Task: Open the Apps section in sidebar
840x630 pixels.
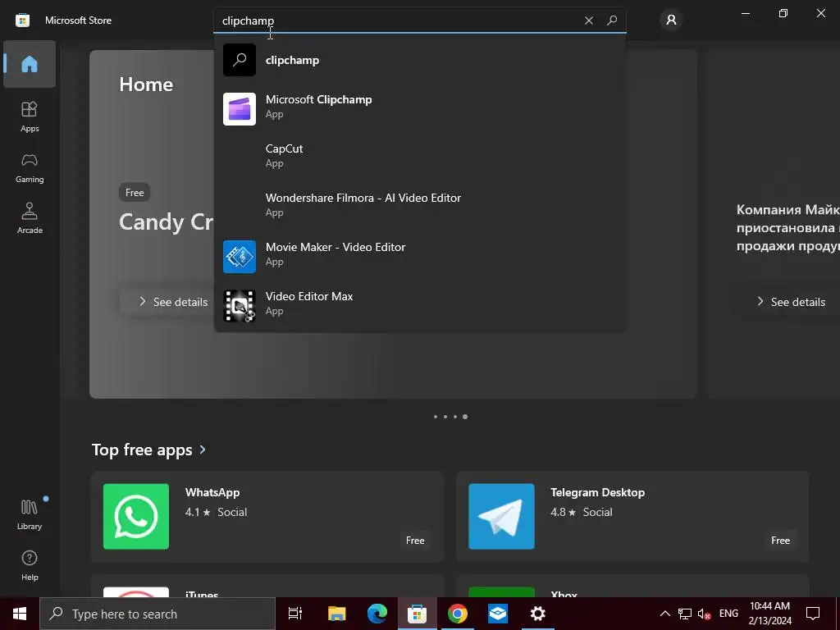Action: (x=30, y=116)
